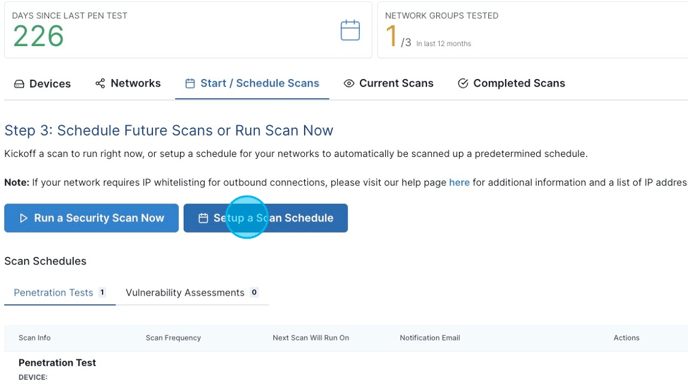
Task: Click calendar icon on Setup a Scan Schedule
Action: coord(203,218)
